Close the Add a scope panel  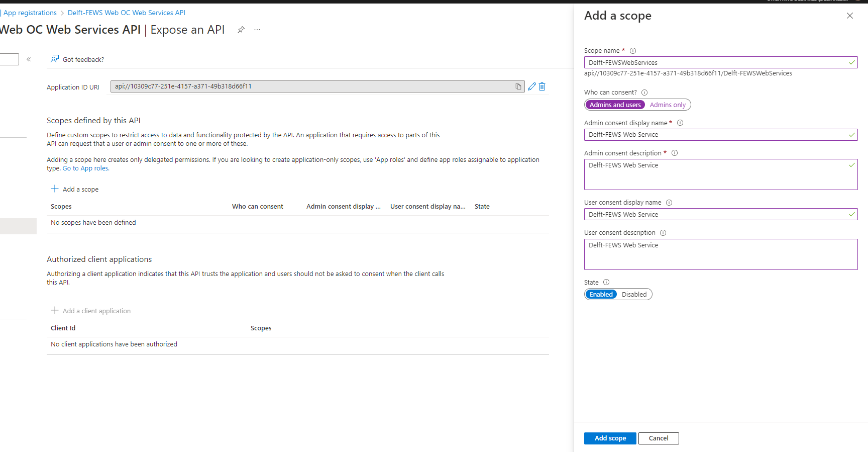(x=850, y=16)
